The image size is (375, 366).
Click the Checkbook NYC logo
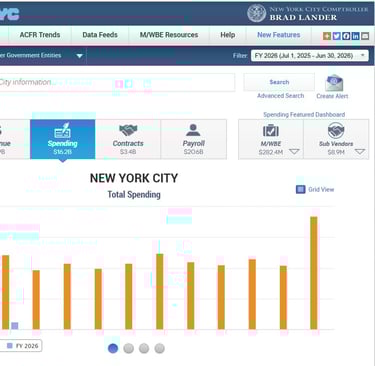coord(10,13)
